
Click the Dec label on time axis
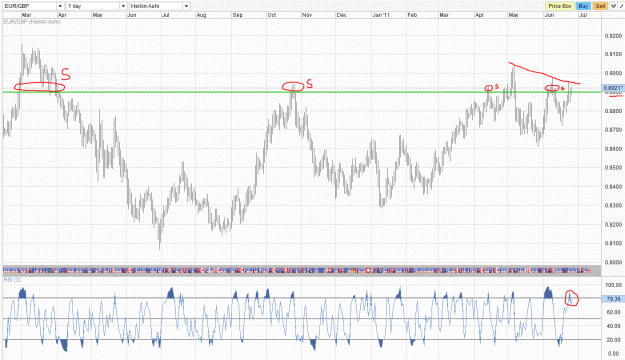point(341,15)
